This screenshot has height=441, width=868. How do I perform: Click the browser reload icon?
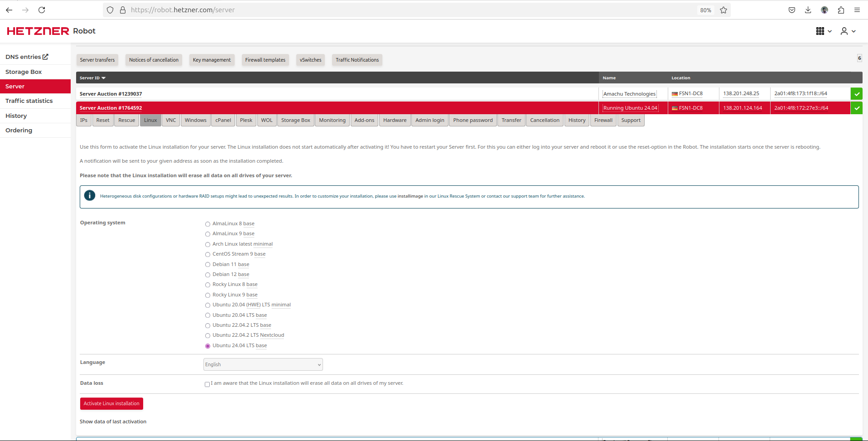coord(42,10)
